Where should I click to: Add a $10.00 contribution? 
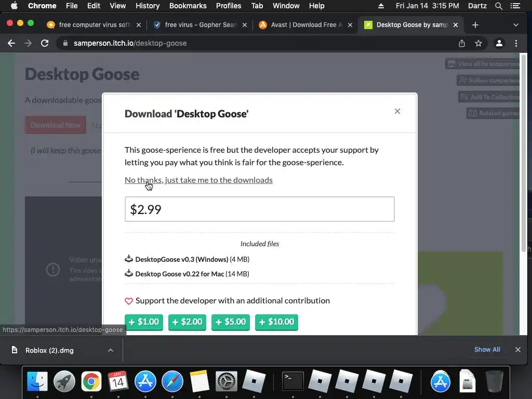point(276,322)
